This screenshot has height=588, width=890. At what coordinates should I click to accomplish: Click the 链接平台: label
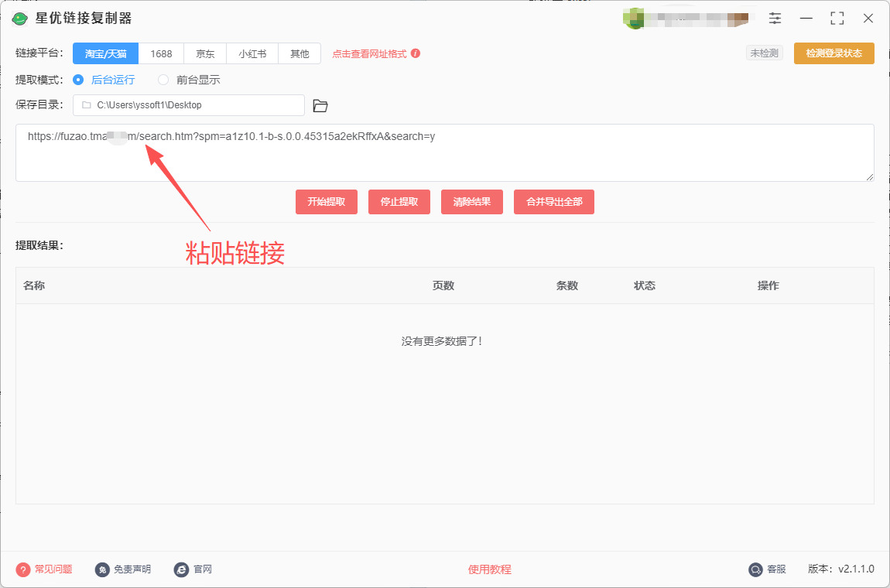(39, 54)
